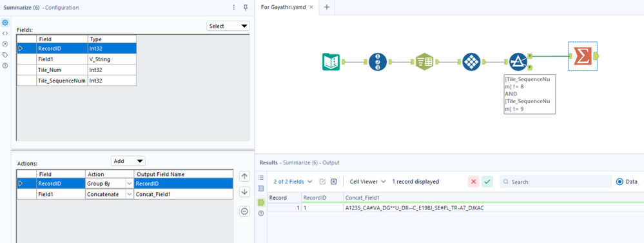Select the Field1 row in Fields list
This screenshot has width=644, height=243.
[77, 59]
